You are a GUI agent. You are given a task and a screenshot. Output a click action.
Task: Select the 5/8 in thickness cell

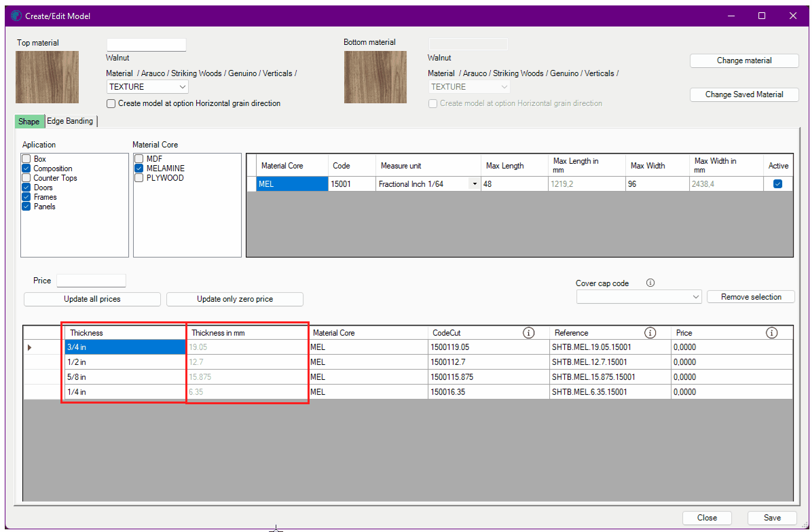(x=126, y=377)
